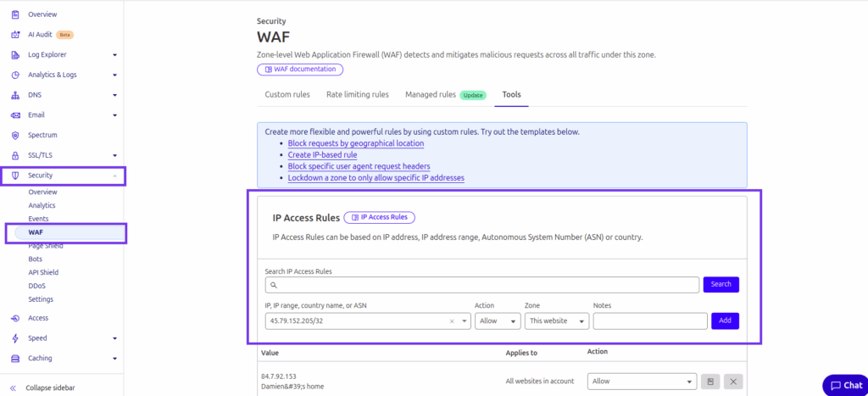Image resolution: width=868 pixels, height=396 pixels.
Task: Expand the Caching menu arrow
Action: tap(115, 359)
